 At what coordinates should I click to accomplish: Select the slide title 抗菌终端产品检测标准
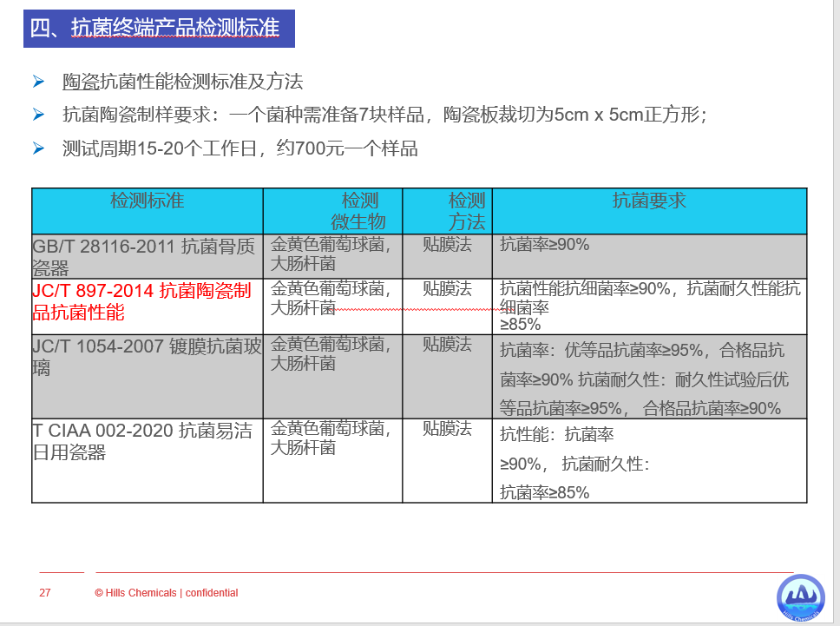[x=159, y=29]
